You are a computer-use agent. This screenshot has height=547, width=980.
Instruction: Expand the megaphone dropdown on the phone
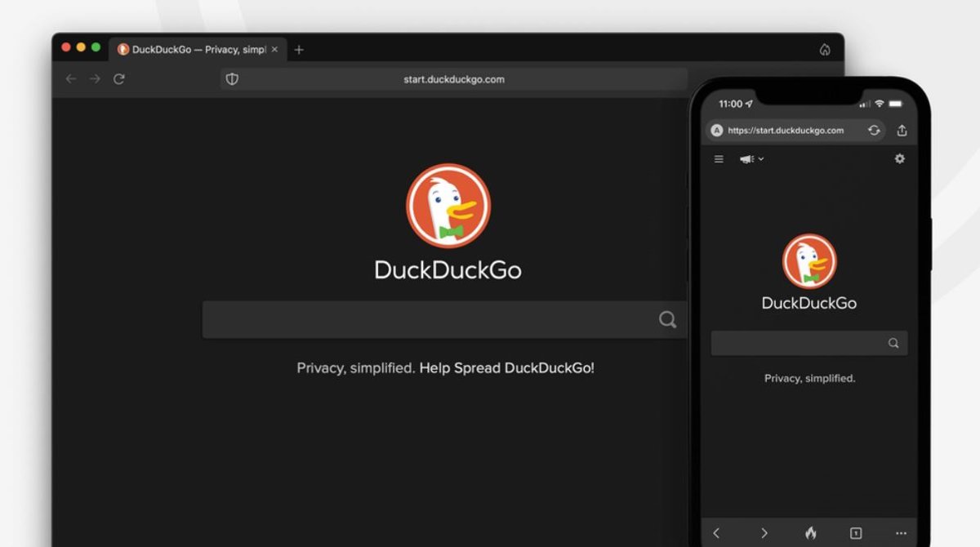[x=751, y=159]
